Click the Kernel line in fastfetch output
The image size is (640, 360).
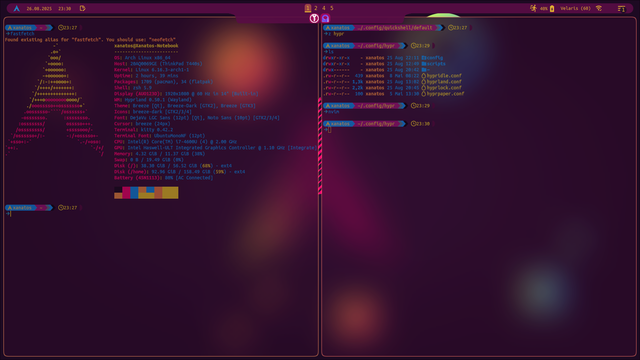[x=151, y=70]
